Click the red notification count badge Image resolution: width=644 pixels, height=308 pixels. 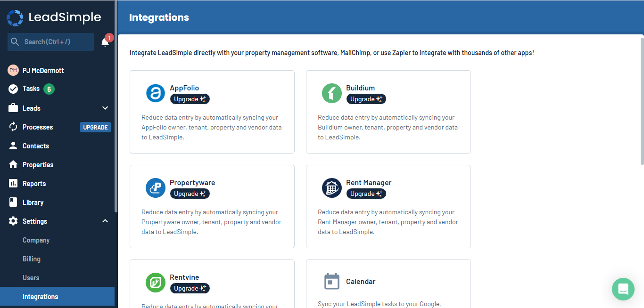pyautogui.click(x=109, y=38)
